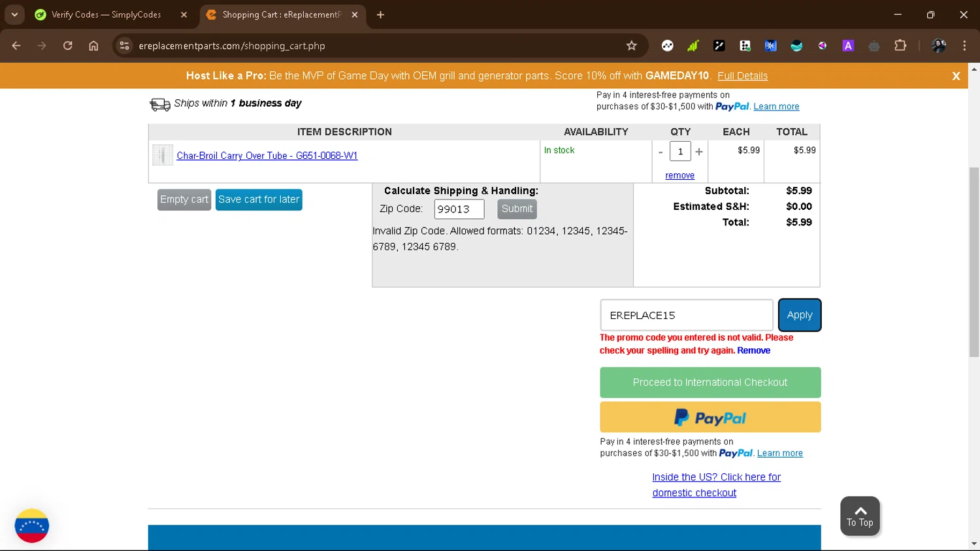980x551 pixels.
Task: Open the browser home page
Action: (x=93, y=46)
